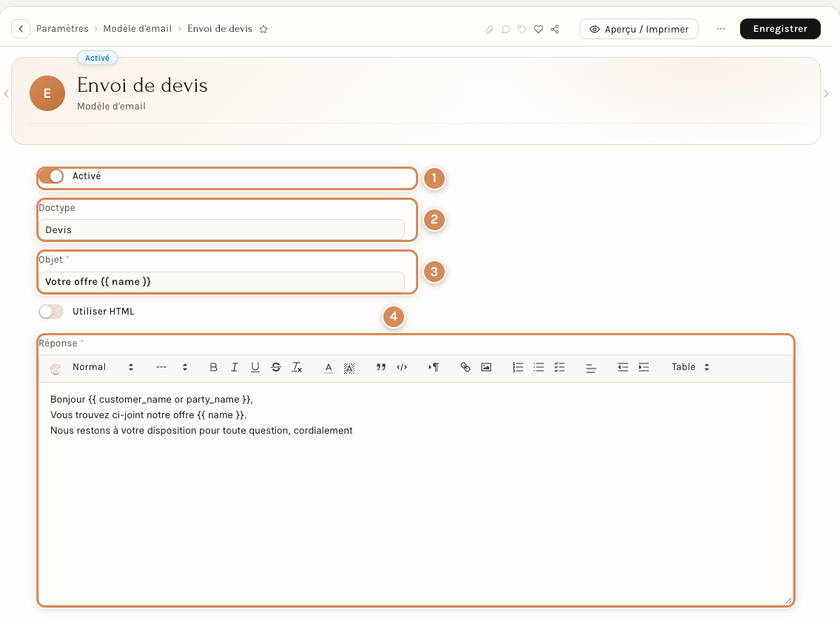Go to next record with right chevron
Screen dimensions: 840x618
tap(826, 94)
